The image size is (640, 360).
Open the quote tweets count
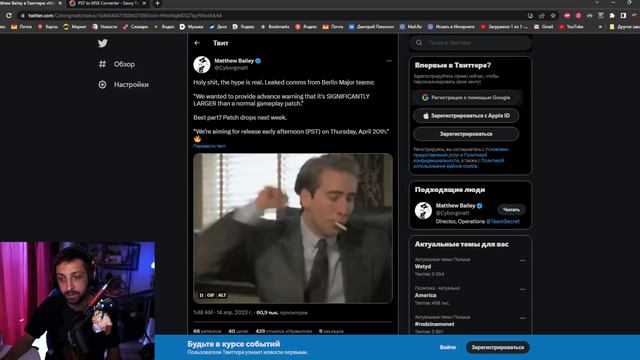(x=238, y=331)
